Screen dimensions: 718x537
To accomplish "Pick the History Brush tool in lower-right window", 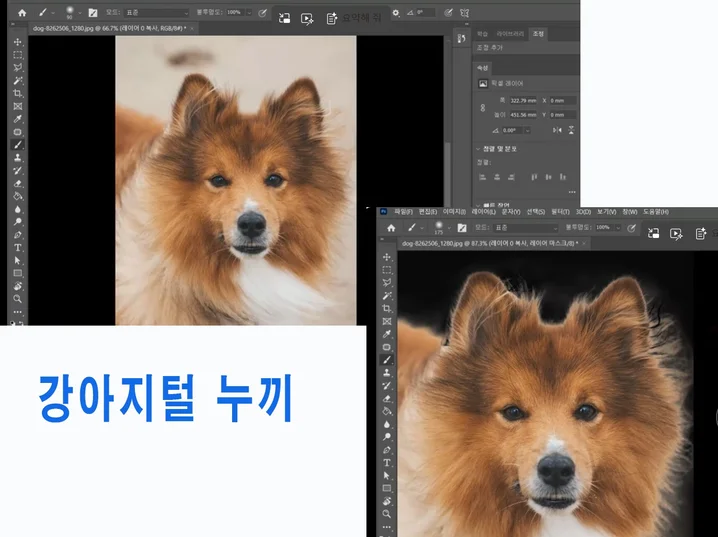I will point(387,385).
